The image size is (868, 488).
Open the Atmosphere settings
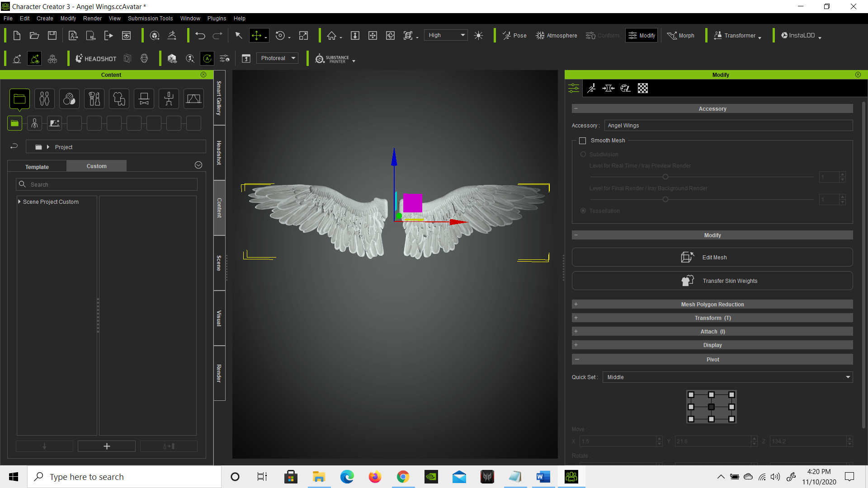[x=557, y=36]
